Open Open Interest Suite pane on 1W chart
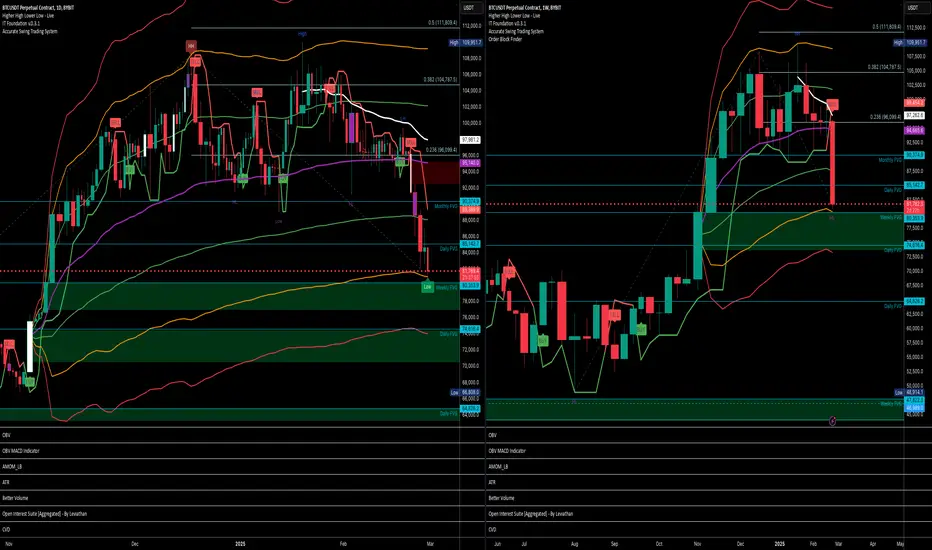The height and width of the screenshot is (550, 932). pos(531,514)
